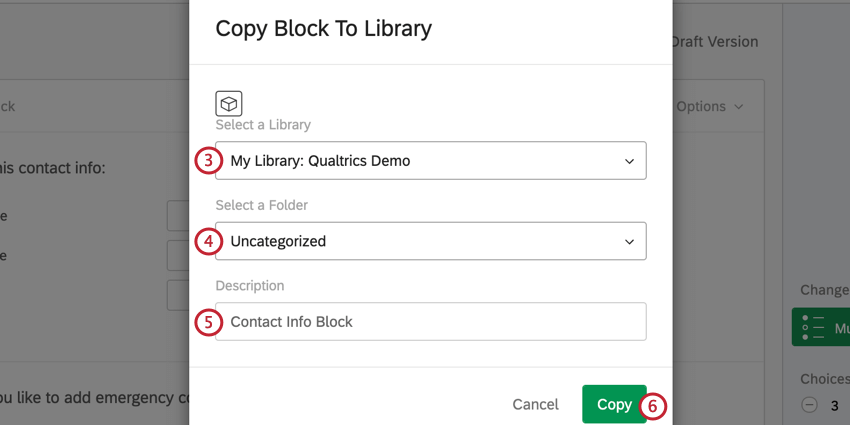This screenshot has width=850, height=425.
Task: Cancel the Copy Block To Library dialog
Action: (535, 404)
